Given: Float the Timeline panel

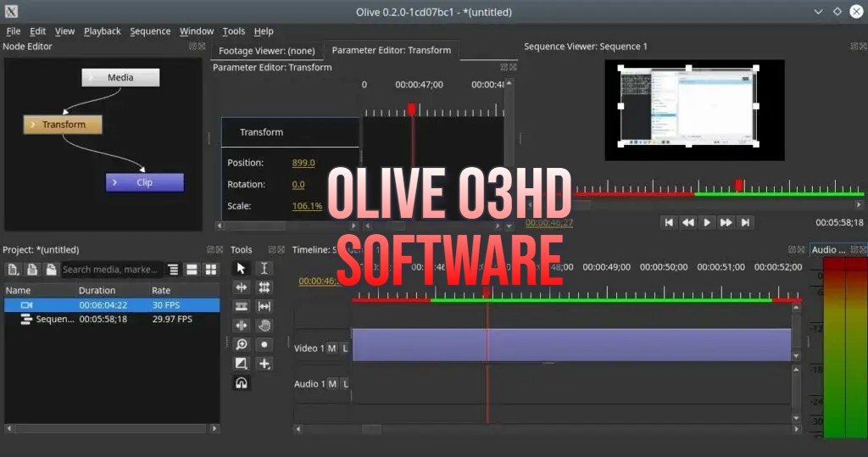Looking at the screenshot, I should click(x=792, y=250).
